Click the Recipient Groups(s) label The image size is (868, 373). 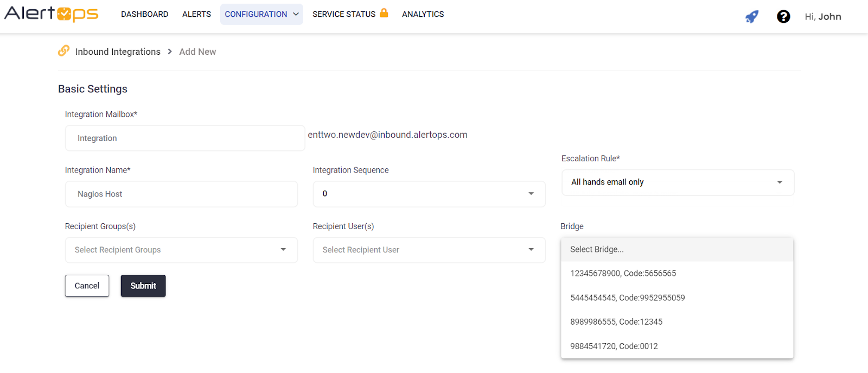click(100, 226)
